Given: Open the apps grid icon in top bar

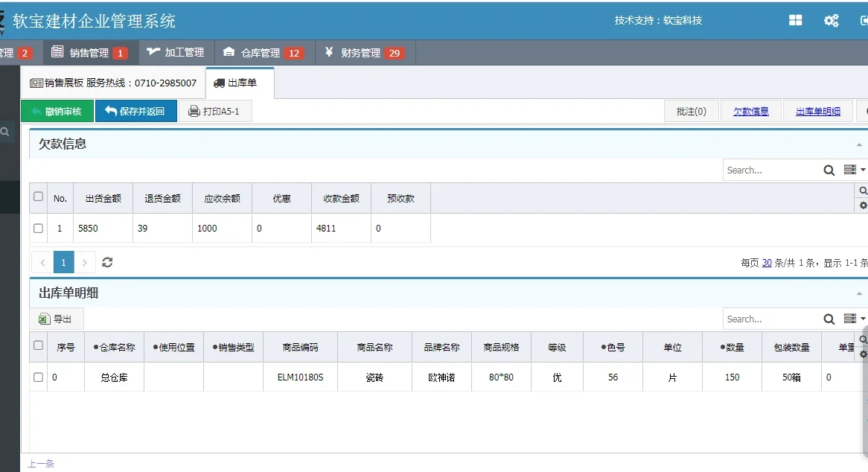Looking at the screenshot, I should pos(795,20).
